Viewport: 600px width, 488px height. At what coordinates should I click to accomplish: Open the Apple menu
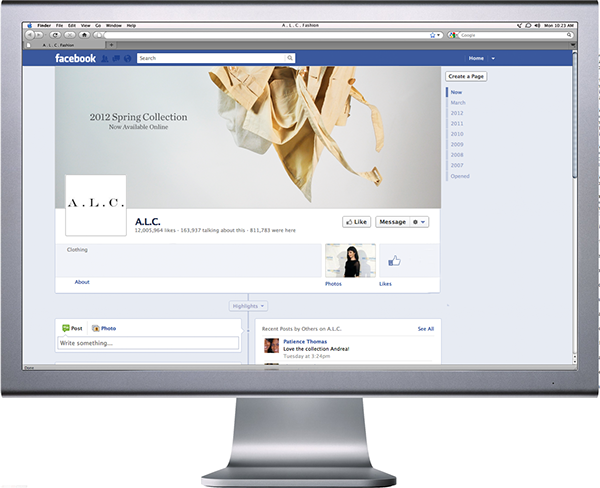pyautogui.click(x=29, y=25)
